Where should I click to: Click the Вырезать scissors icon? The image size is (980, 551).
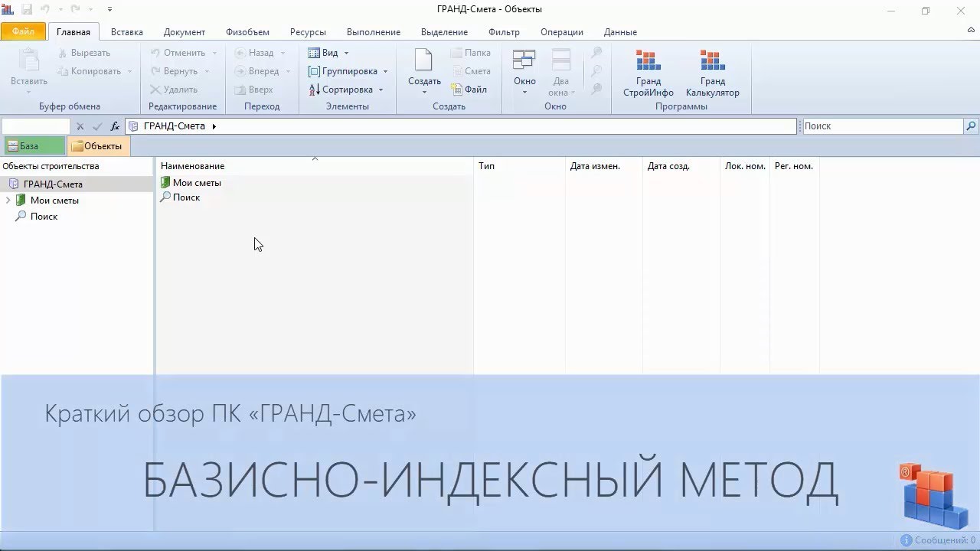pos(64,53)
